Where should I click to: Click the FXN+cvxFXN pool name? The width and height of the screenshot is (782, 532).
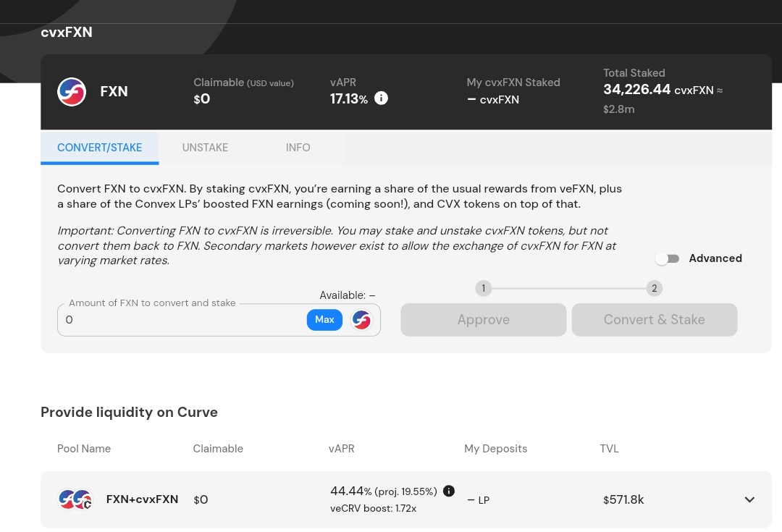click(x=142, y=499)
